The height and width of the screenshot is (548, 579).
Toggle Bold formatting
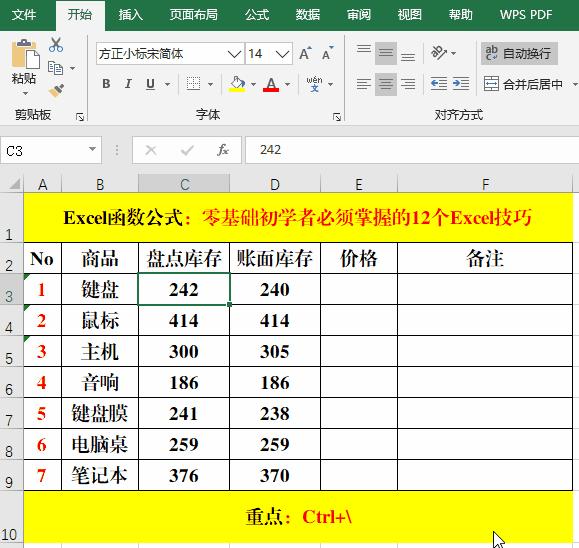click(x=106, y=84)
